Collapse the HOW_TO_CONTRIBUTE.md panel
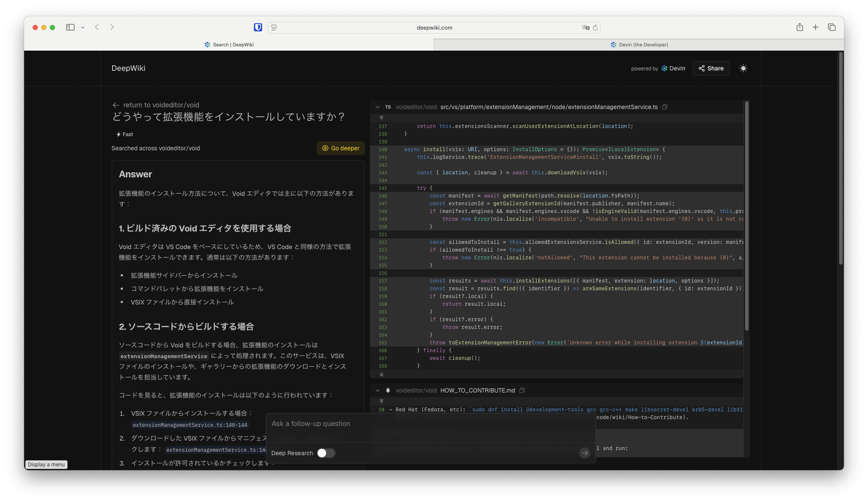Image resolution: width=868 pixels, height=502 pixels. point(378,391)
